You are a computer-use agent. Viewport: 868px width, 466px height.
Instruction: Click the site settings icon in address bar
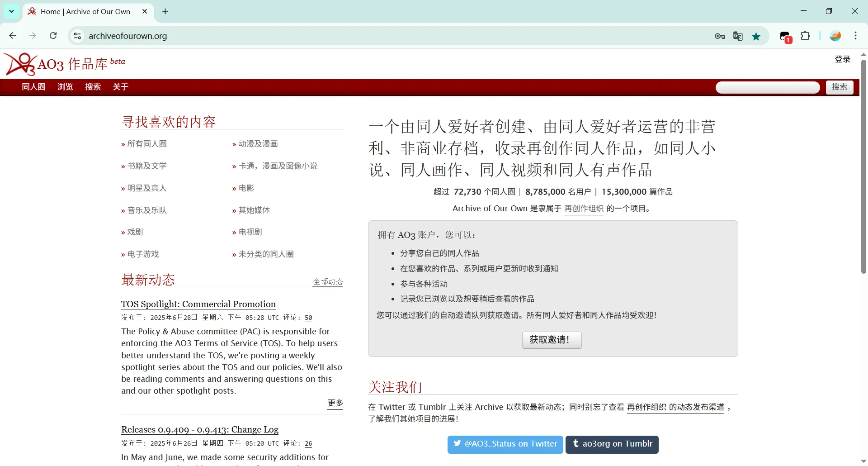77,36
